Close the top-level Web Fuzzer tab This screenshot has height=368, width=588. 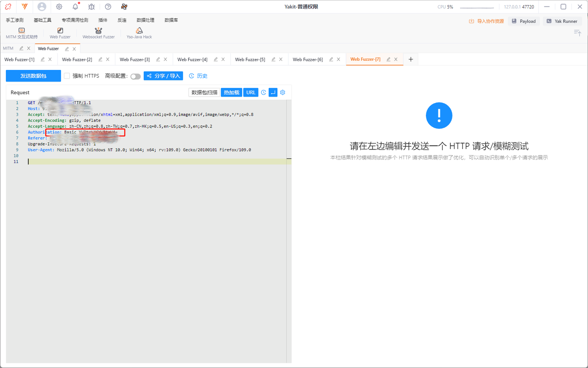[74, 49]
